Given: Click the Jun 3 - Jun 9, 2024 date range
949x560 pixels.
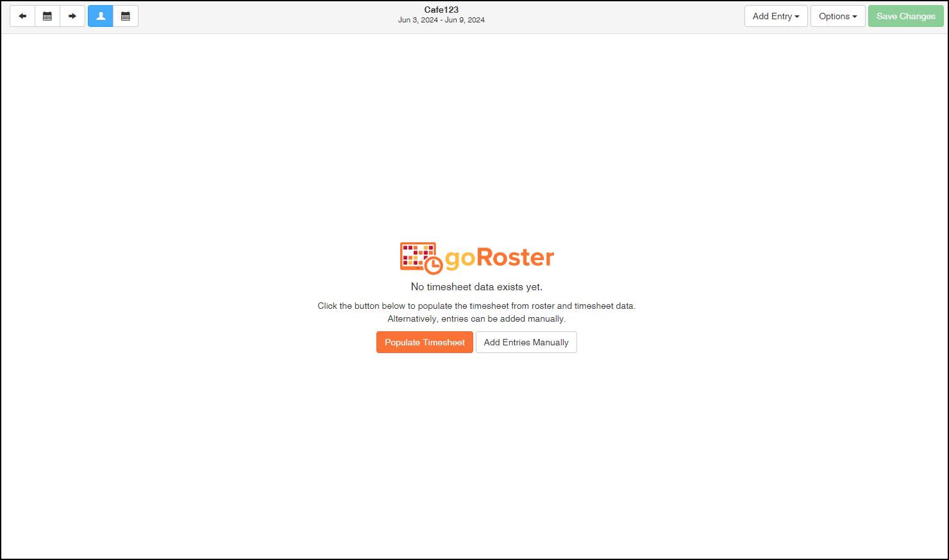Looking at the screenshot, I should (x=441, y=20).
